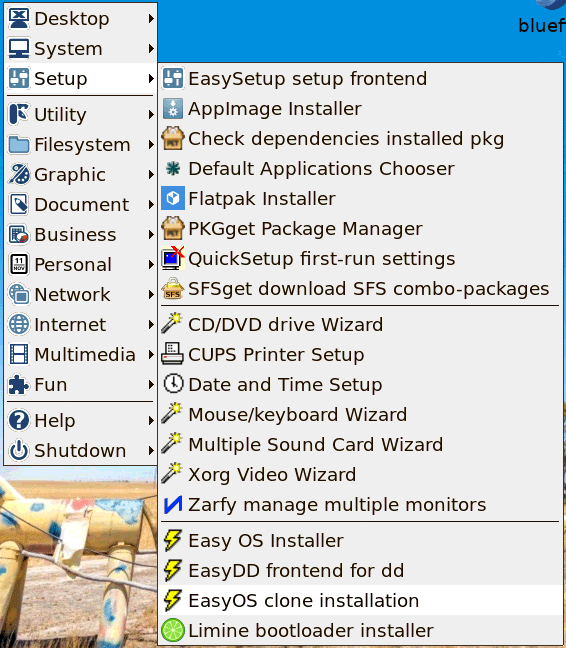Expand the Shutdown submenu arrow
This screenshot has height=648, width=566.
point(151,450)
